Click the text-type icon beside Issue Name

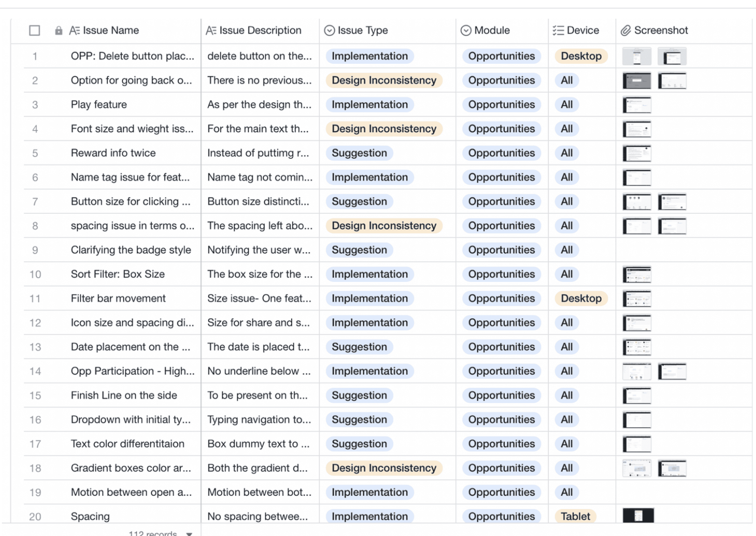(x=74, y=30)
